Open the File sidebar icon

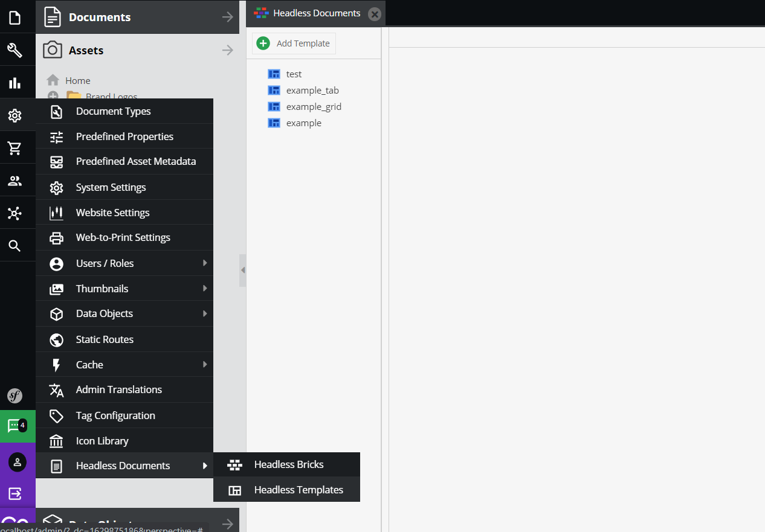15,18
